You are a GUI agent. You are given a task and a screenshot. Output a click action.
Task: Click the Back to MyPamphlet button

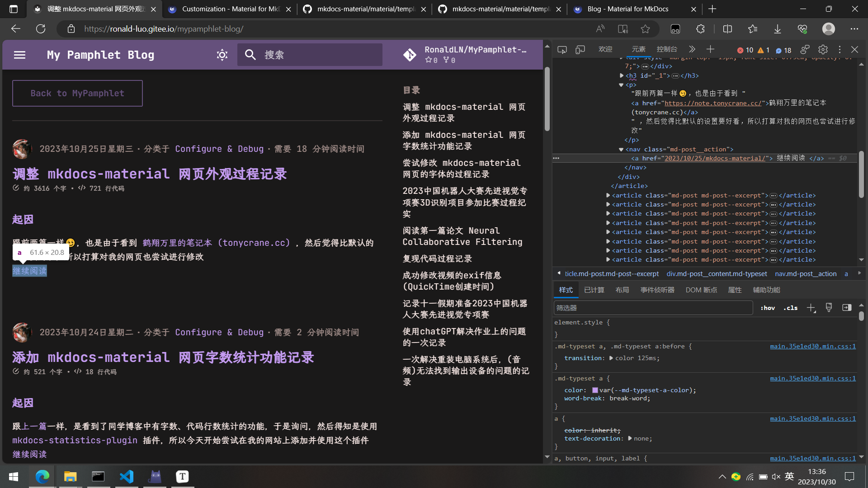[77, 93]
